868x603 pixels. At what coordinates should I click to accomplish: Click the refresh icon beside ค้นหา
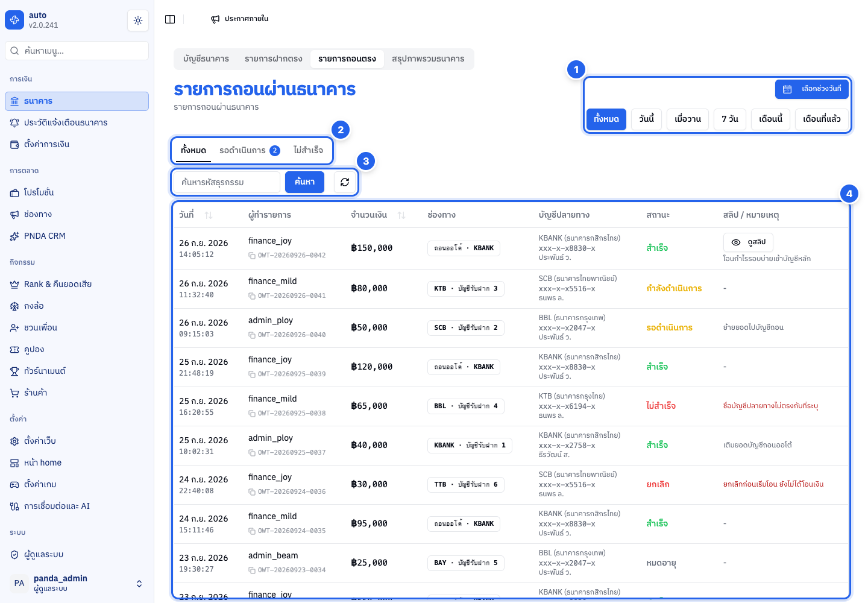point(345,182)
